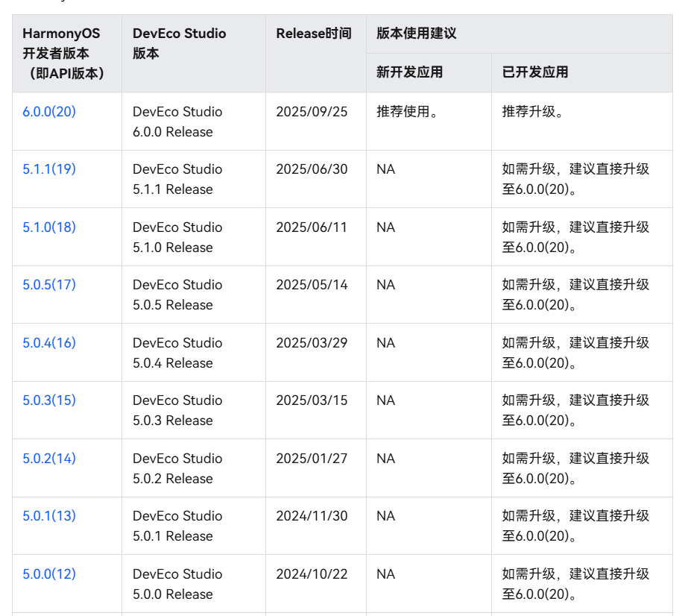
Task: Select the release date 2025/01/27
Action: pyautogui.click(x=312, y=458)
